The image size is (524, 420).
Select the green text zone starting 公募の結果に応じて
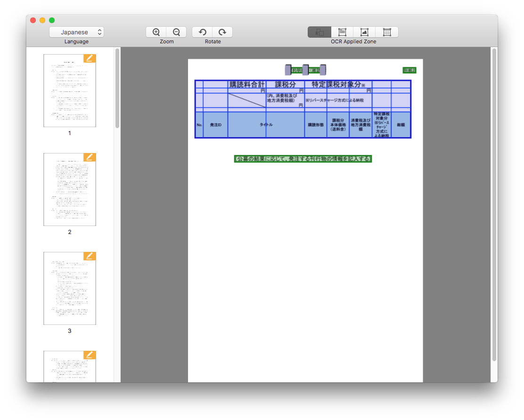coord(303,159)
